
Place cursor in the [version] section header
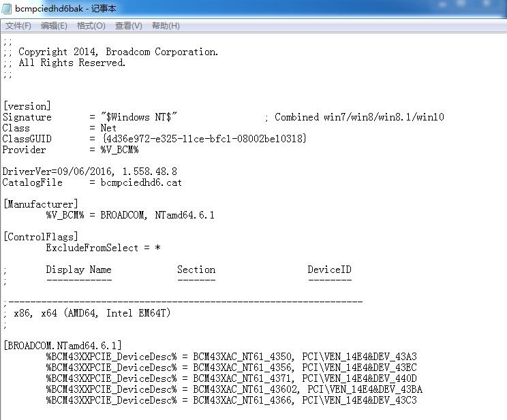click(27, 106)
